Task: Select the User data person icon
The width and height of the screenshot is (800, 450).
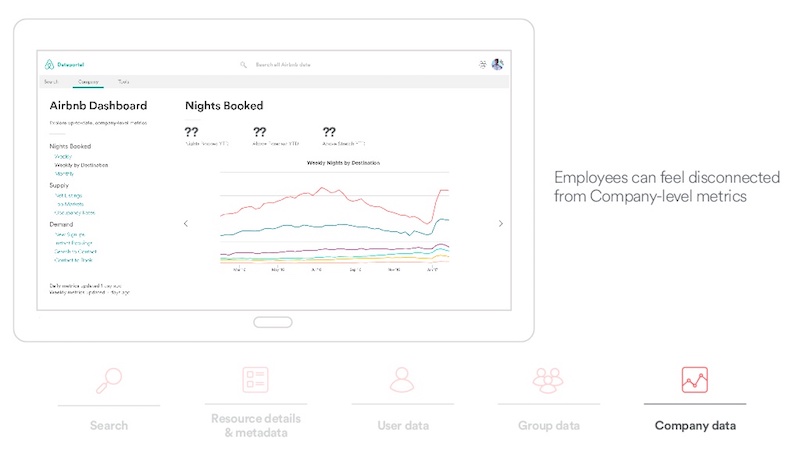Action: coord(402,380)
